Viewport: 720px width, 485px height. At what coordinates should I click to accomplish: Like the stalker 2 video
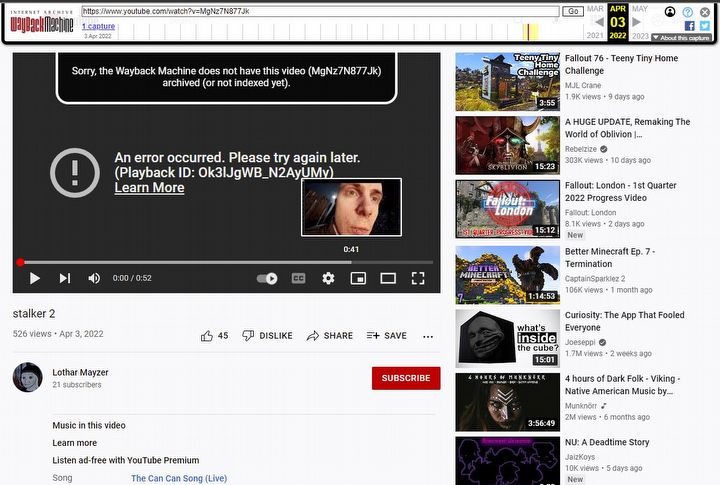pos(214,336)
